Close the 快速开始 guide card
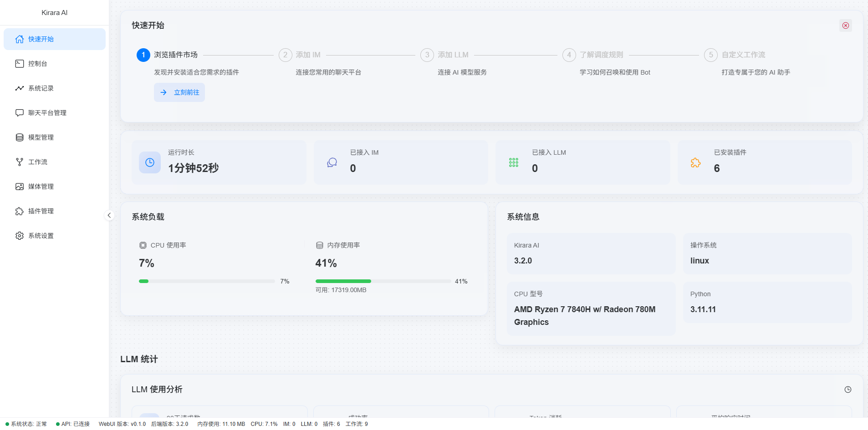Screen dimensions: 868x430 point(846,25)
